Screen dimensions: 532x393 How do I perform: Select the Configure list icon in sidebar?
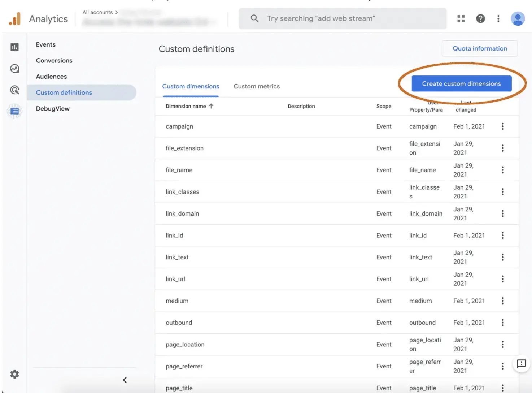(14, 111)
